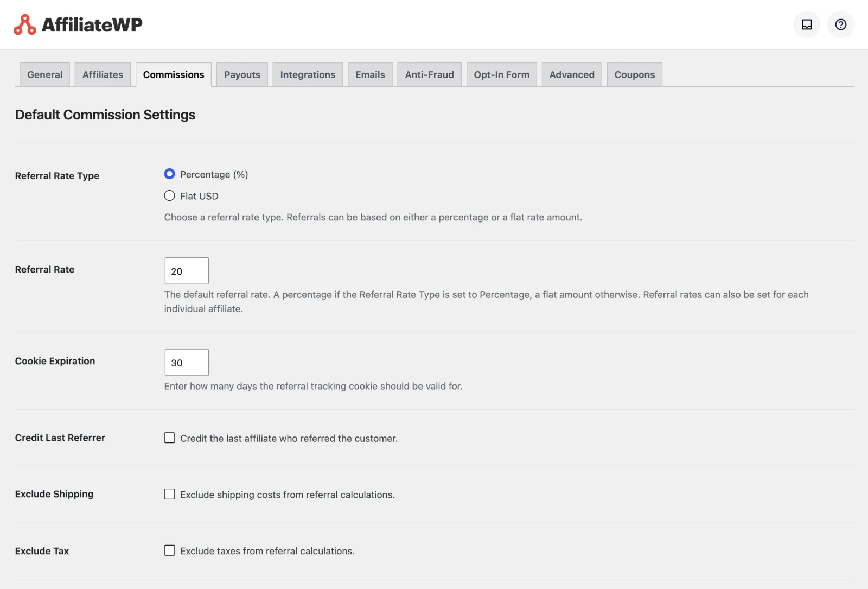Open the Integrations tab

[x=308, y=74]
